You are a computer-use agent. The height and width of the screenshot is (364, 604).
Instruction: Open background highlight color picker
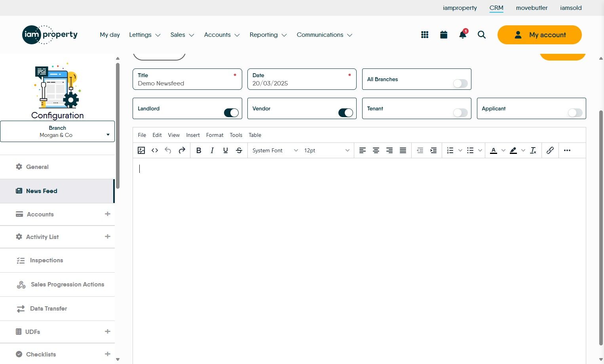513,150
